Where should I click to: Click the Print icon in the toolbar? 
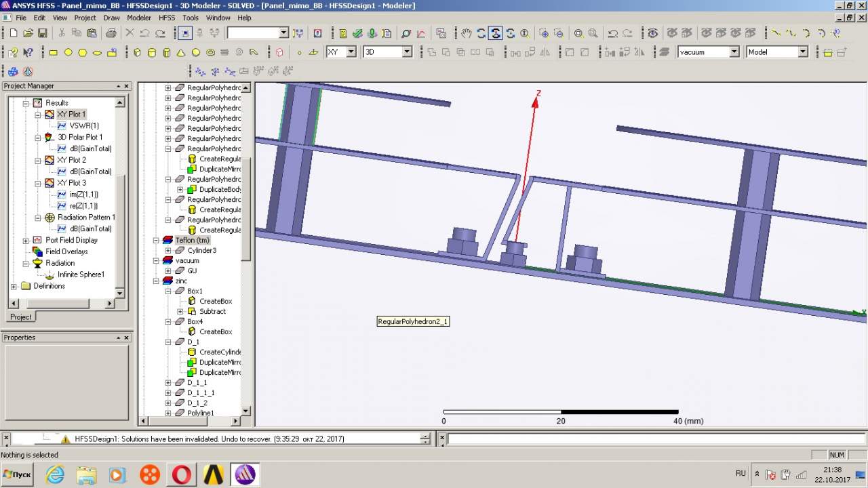(111, 33)
